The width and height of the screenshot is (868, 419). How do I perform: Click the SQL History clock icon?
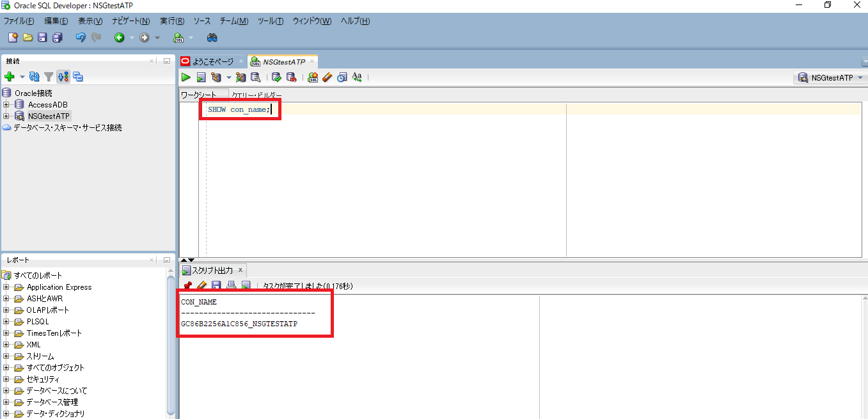342,77
